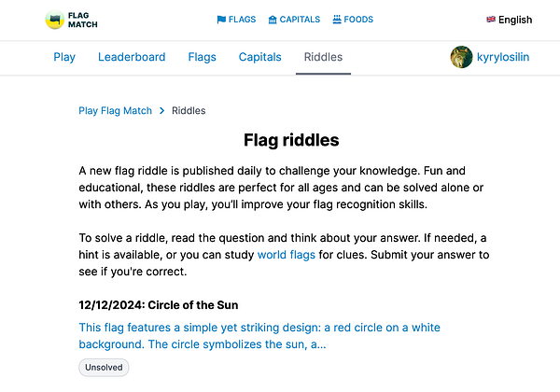Click the flag icon beside FLAGS

(x=221, y=20)
